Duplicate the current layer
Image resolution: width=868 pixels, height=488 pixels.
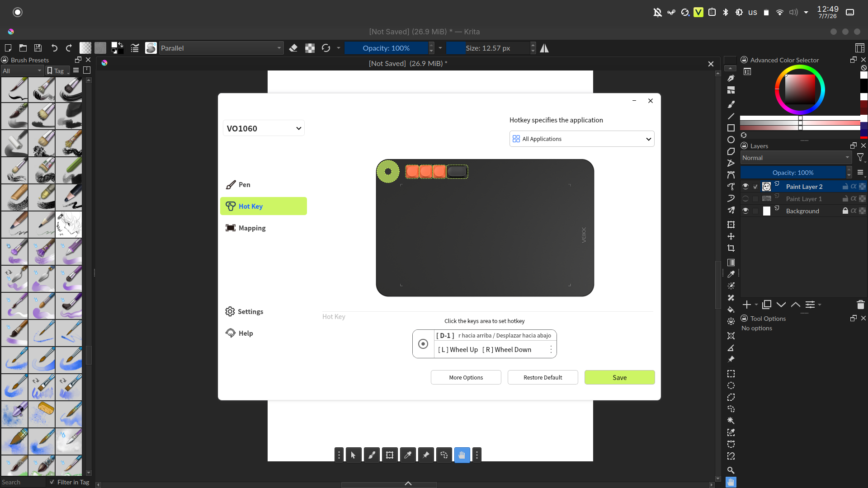coord(767,305)
